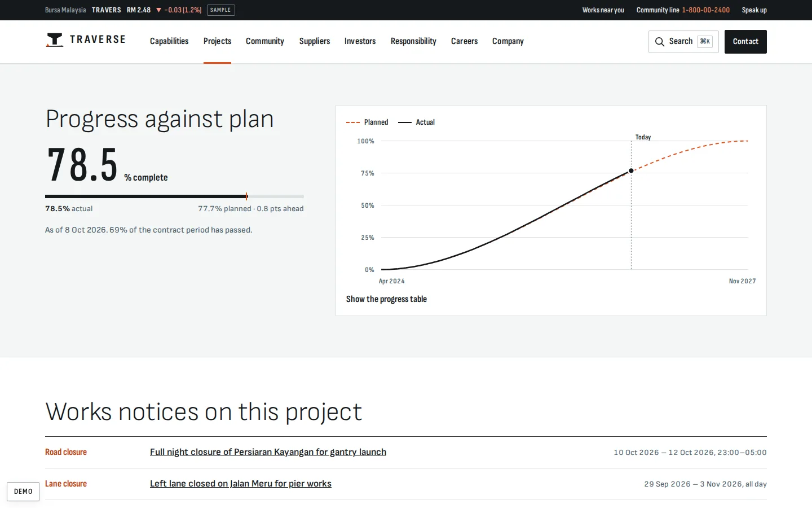Open the Company menu
Viewport: 812px width, 508px height.
pyautogui.click(x=508, y=41)
